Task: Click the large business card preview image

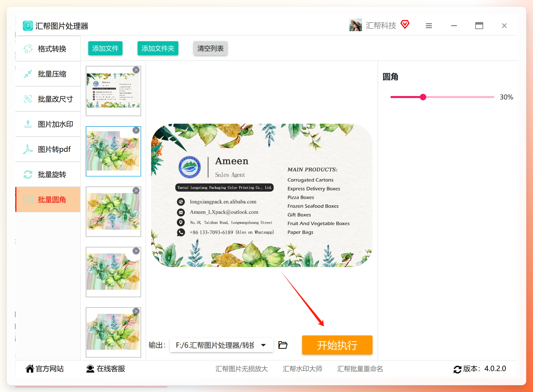Action: point(262,195)
